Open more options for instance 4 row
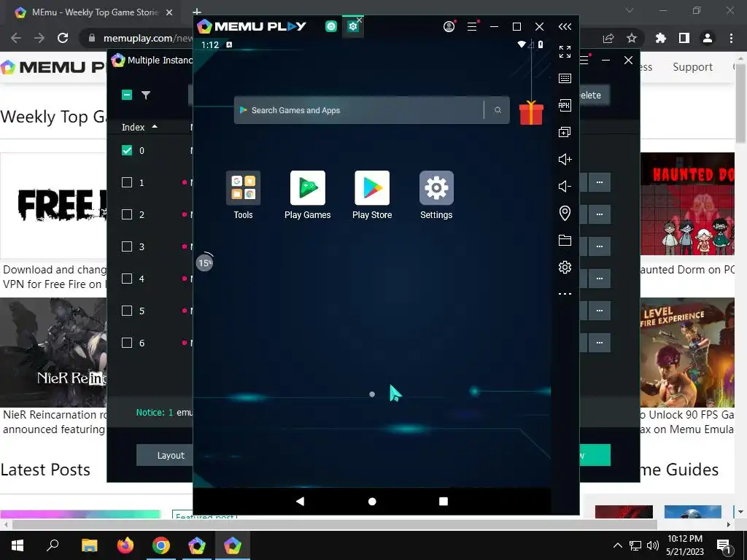This screenshot has width=747, height=560. 600,279
